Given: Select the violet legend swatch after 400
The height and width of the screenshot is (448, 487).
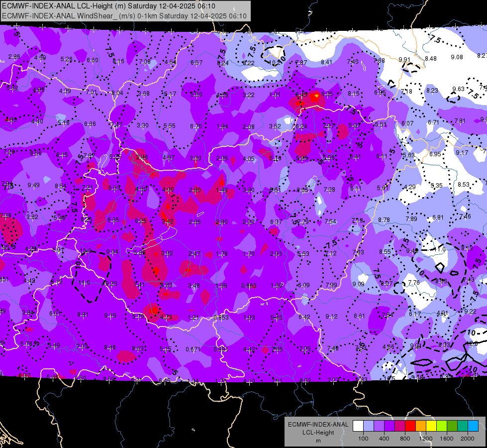Looking at the screenshot, I should (x=390, y=426).
